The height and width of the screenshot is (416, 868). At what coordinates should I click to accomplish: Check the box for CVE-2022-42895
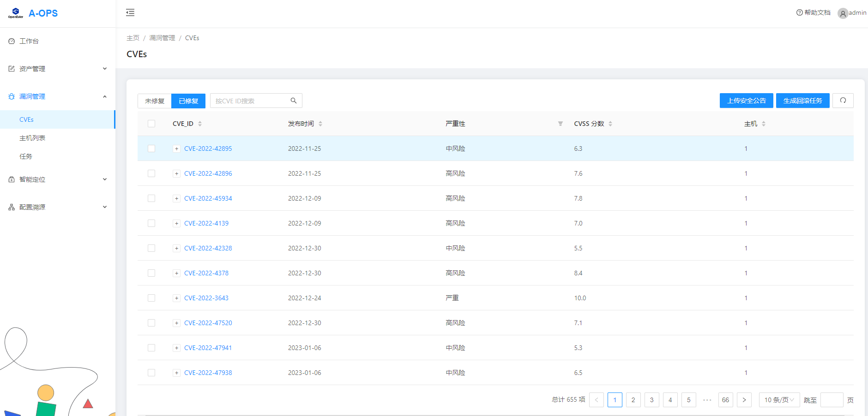[x=151, y=149]
